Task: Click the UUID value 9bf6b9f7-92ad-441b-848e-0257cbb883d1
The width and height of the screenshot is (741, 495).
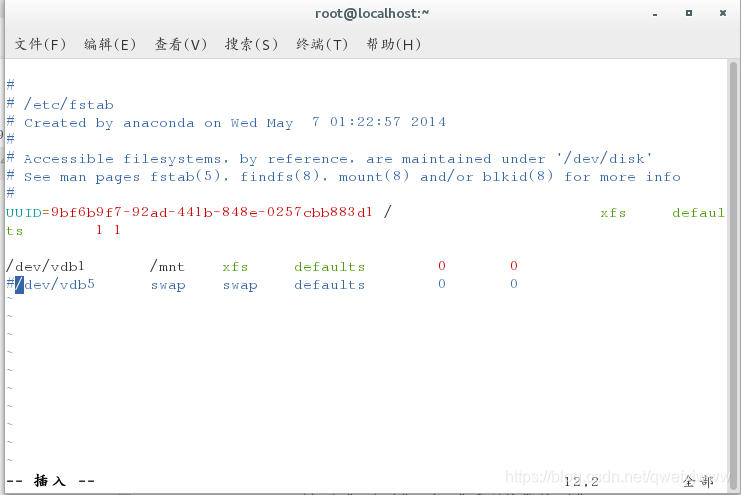Action: click(x=212, y=212)
